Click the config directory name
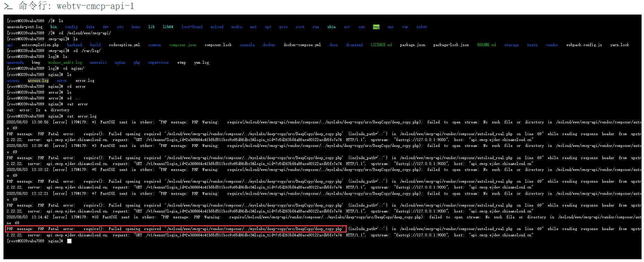This screenshot has width=644, height=262. click(71, 27)
